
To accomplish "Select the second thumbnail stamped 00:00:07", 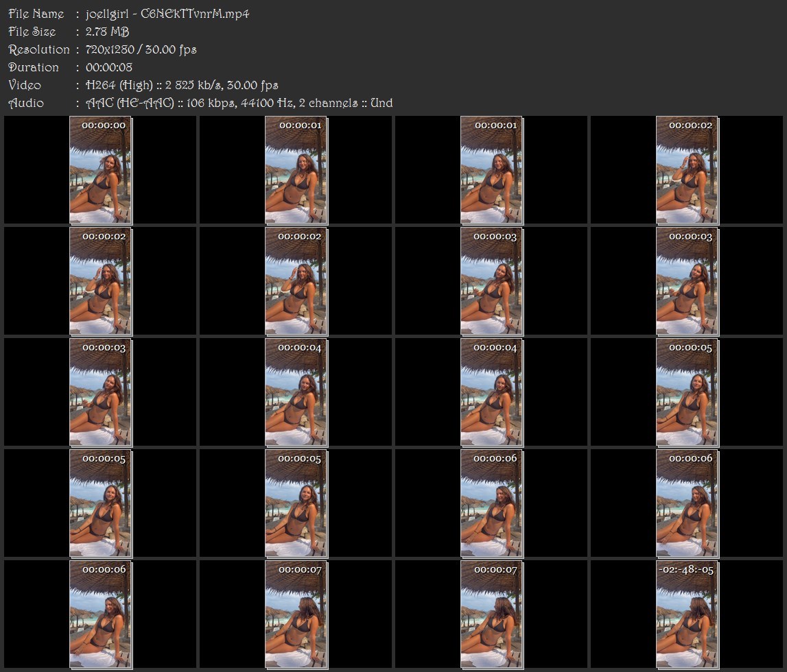I will [x=492, y=614].
